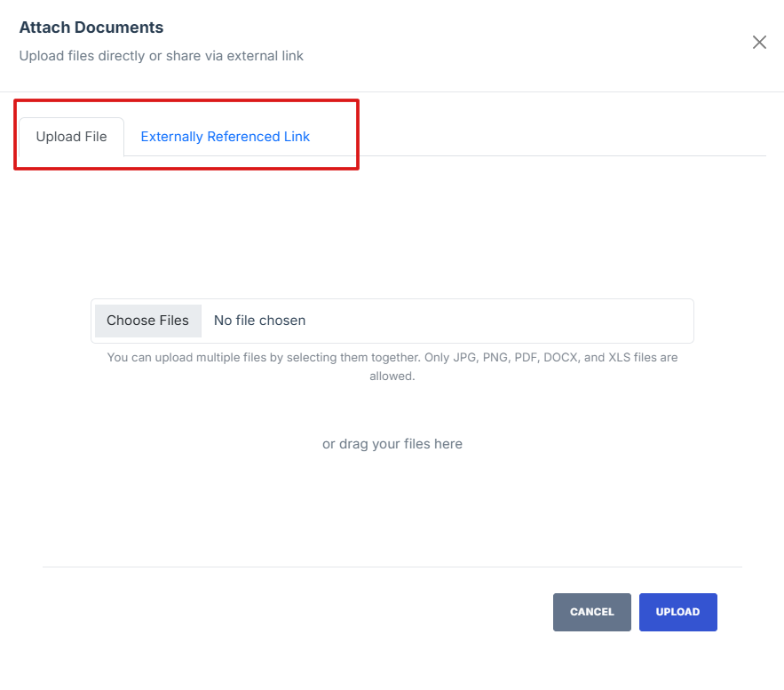The height and width of the screenshot is (690, 784).
Task: Click the word 'allowed.' in hint text
Action: tap(392, 377)
